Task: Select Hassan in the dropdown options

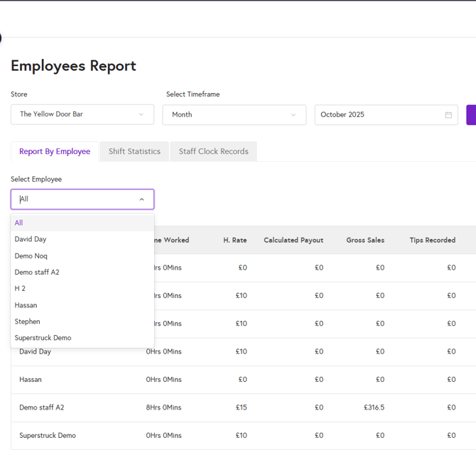Action: coord(26,305)
